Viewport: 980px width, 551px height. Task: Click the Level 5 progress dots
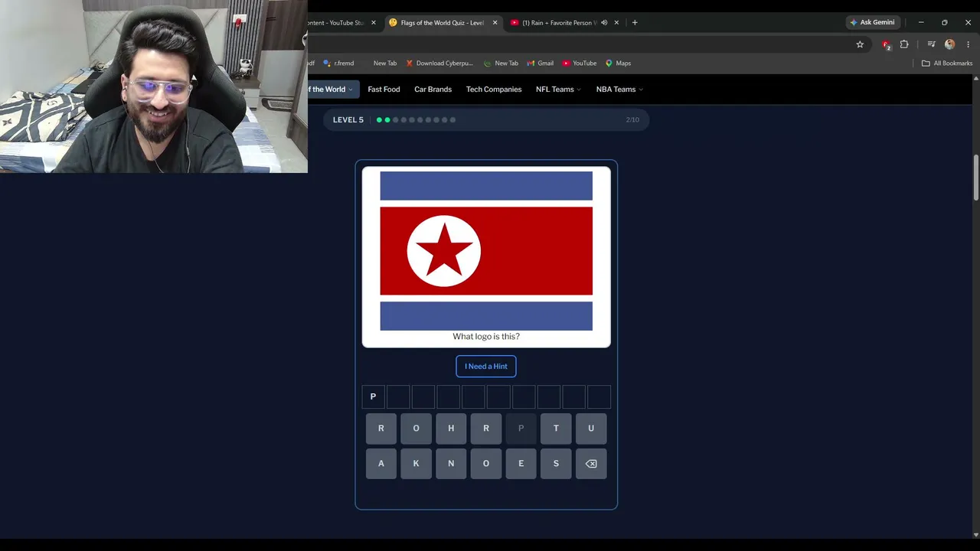point(416,120)
